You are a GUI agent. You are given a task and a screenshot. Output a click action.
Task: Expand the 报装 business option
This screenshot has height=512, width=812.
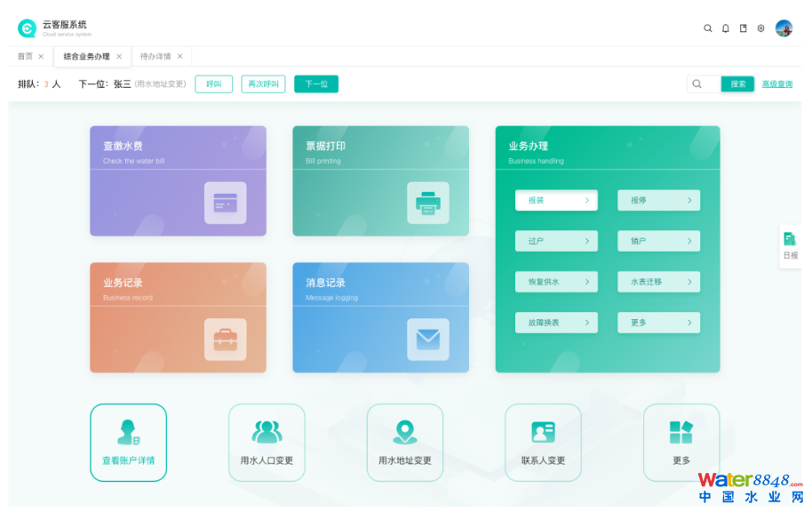(x=556, y=201)
